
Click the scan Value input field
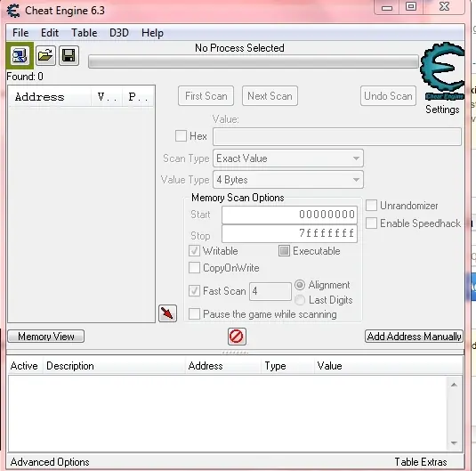337,136
